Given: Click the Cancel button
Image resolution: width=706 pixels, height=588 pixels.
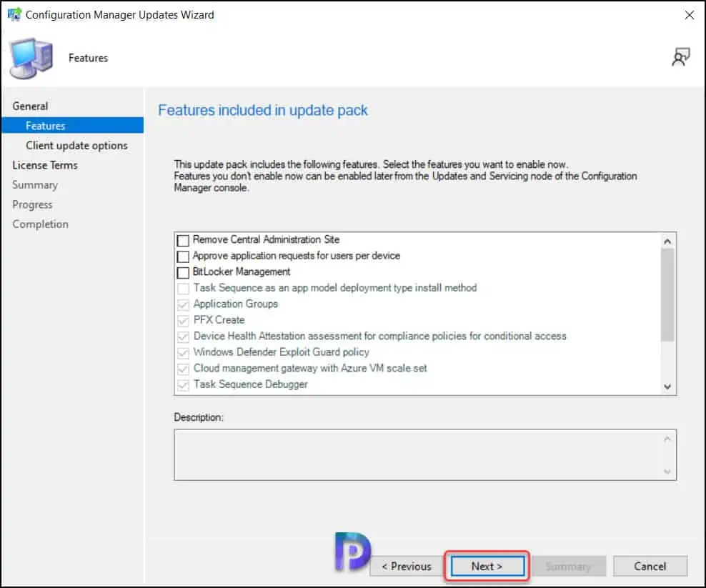Looking at the screenshot, I should 650,566.
